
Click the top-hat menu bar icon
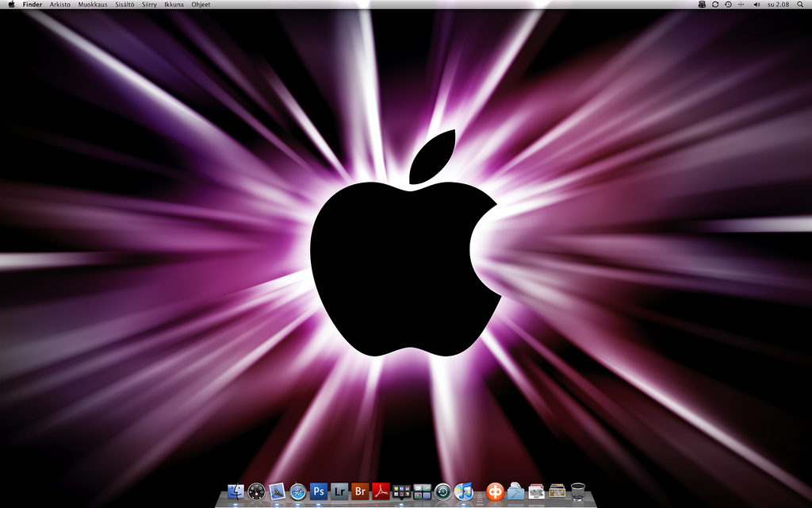(703, 4)
